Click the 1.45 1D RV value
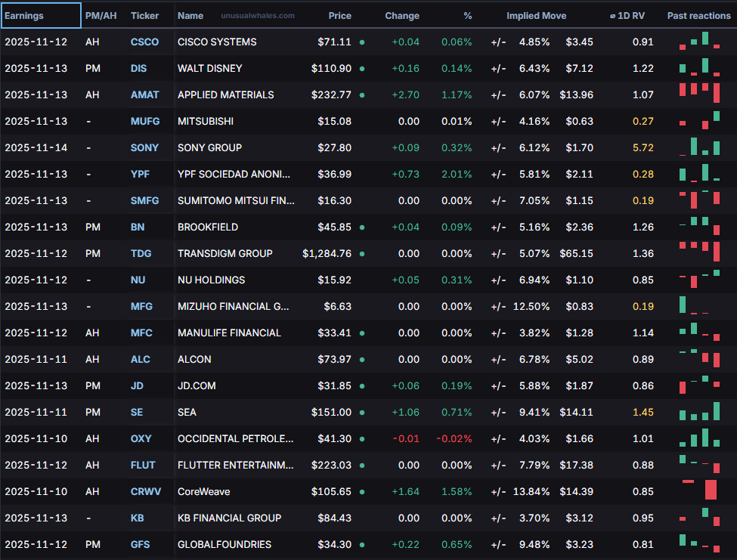The image size is (737, 560). pyautogui.click(x=643, y=413)
